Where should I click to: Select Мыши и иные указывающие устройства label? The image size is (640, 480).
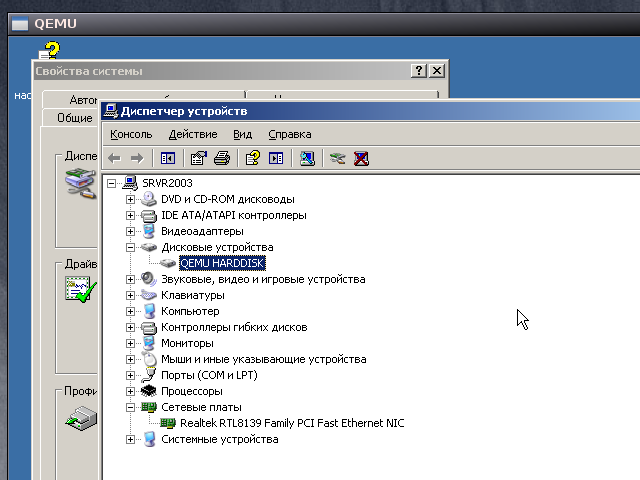tap(264, 359)
